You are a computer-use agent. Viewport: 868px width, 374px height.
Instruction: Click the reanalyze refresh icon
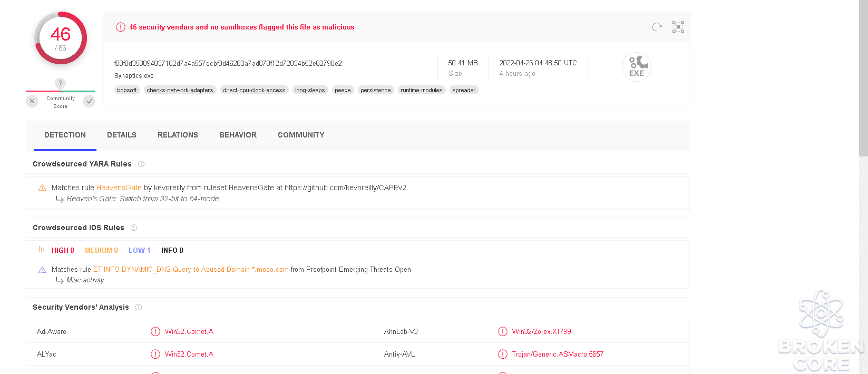pos(657,27)
